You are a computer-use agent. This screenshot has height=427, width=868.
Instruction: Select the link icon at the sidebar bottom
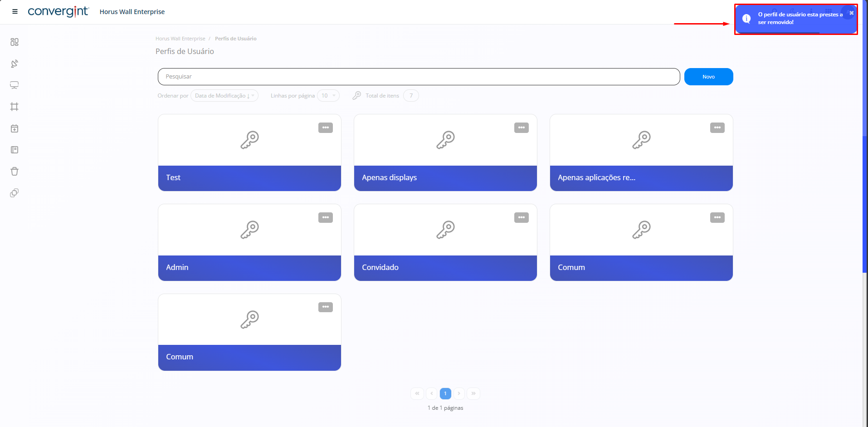click(15, 193)
